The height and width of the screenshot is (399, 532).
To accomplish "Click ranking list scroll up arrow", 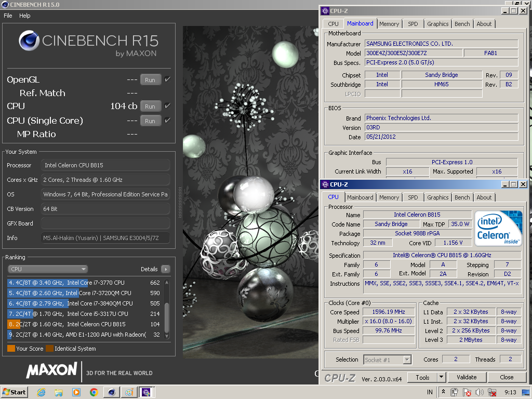I will click(x=167, y=282).
